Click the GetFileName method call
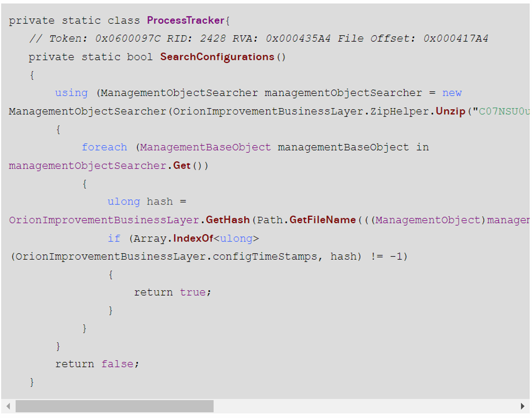Image resolution: width=532 pixels, height=418 pixels. point(323,220)
